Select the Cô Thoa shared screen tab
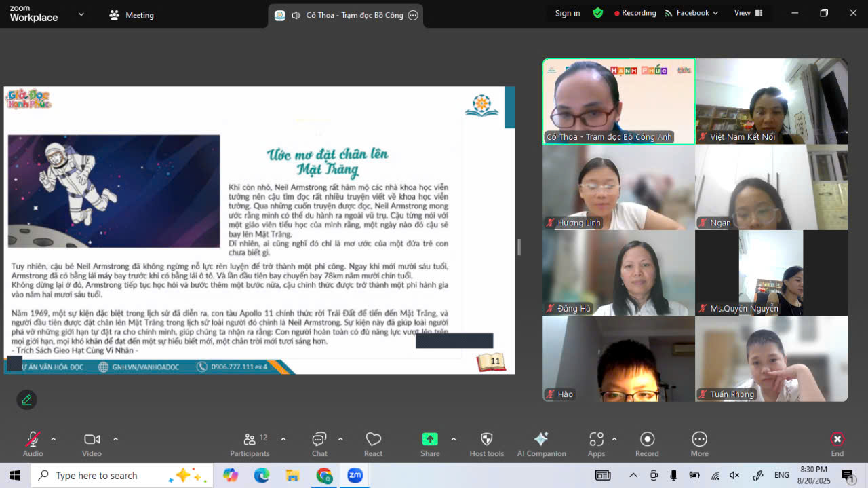This screenshot has width=868, height=488. [346, 15]
